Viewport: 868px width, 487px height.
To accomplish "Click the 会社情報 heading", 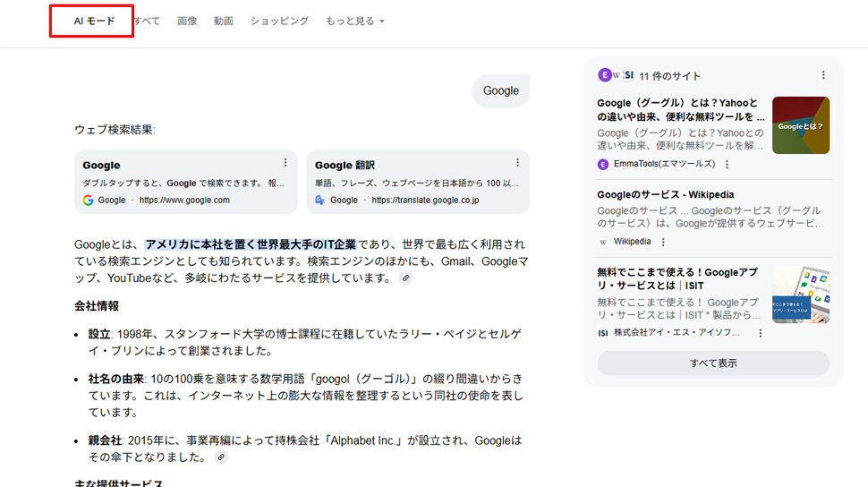I will [x=97, y=306].
